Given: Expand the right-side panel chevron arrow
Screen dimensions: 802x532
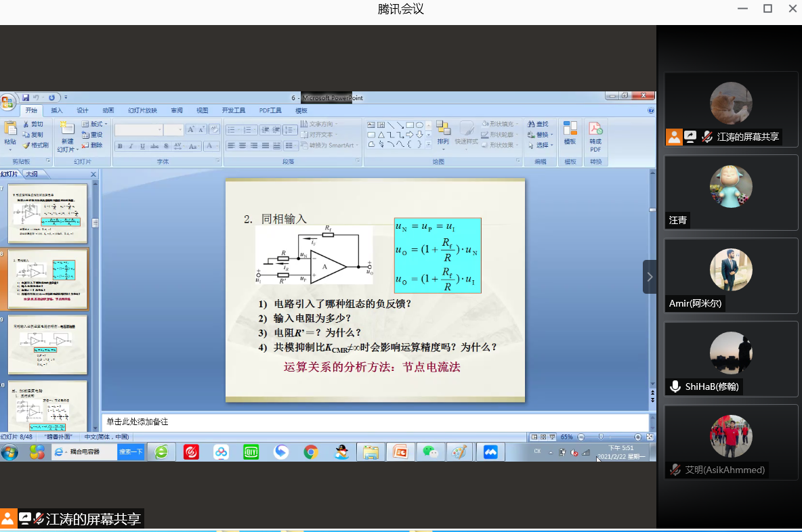Looking at the screenshot, I should 650,277.
